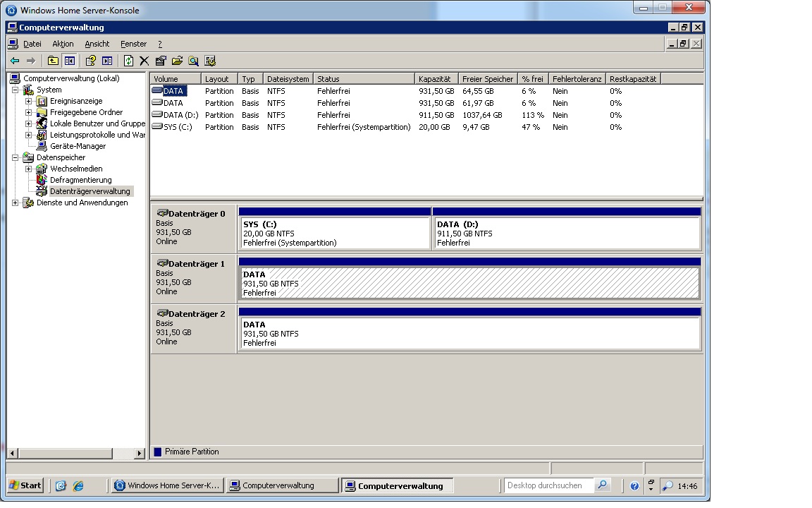Click the desktop search magnifier button

tap(602, 485)
